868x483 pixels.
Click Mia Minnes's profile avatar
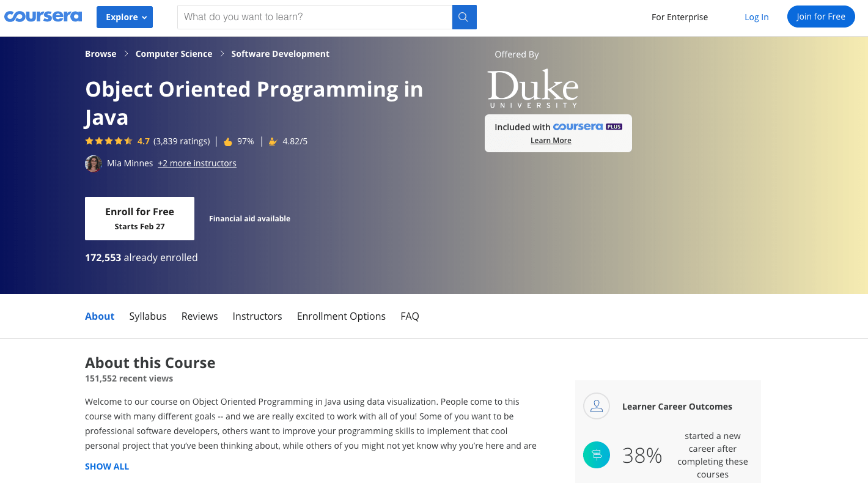[x=93, y=163]
